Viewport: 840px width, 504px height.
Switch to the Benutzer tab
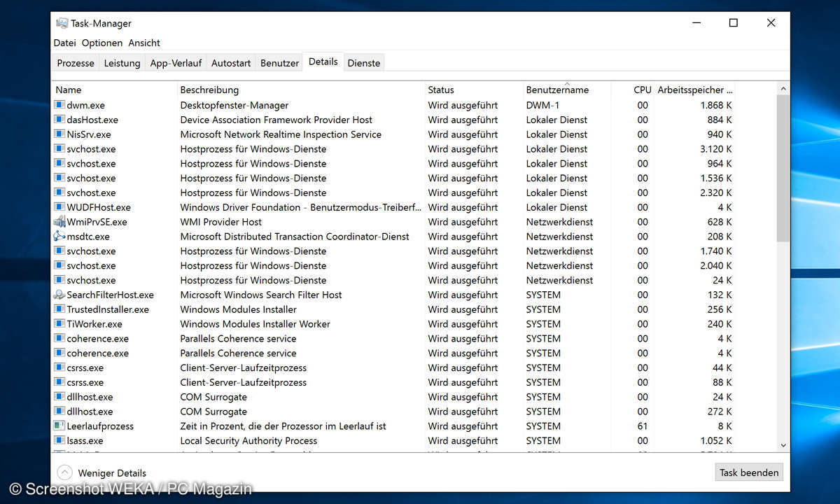tap(279, 63)
